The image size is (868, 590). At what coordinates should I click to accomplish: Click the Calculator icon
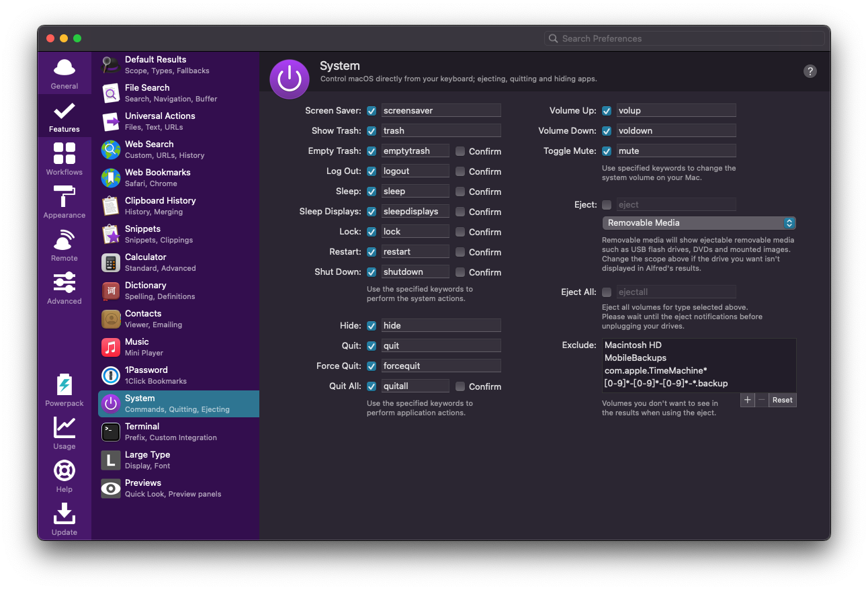tap(111, 263)
